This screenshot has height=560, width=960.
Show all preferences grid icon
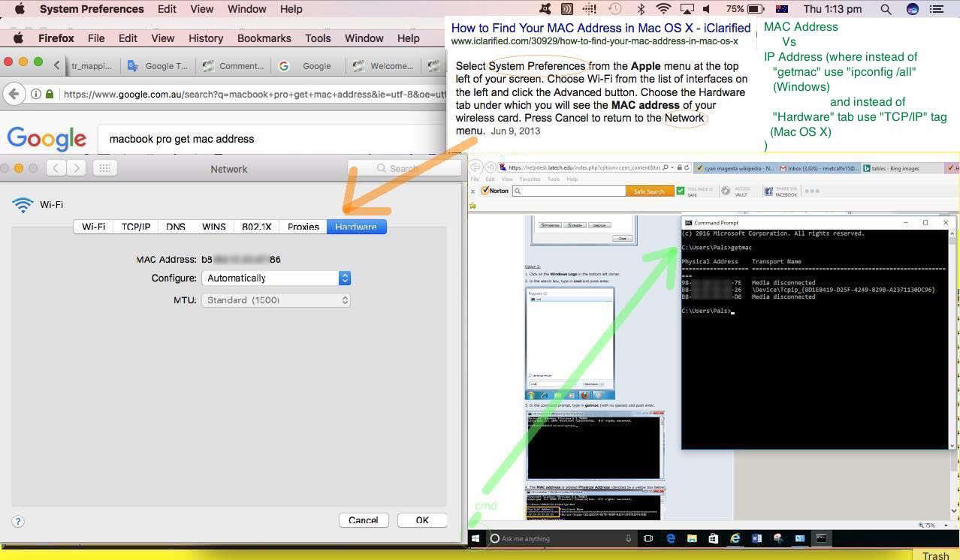(105, 168)
